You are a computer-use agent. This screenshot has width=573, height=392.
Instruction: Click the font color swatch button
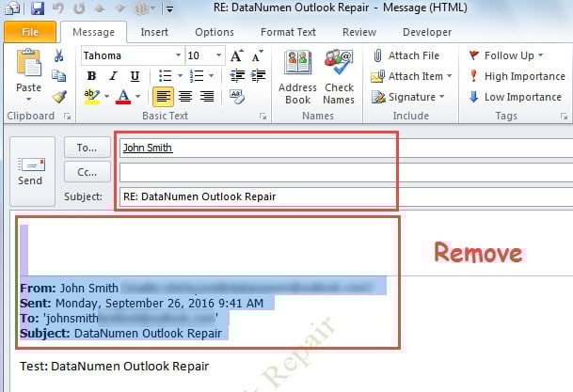pyautogui.click(x=122, y=97)
